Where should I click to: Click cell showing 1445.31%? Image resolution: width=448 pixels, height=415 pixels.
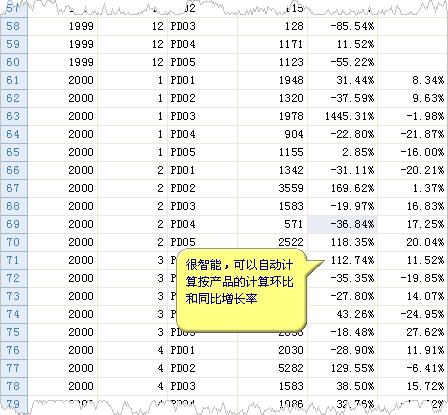click(342, 116)
